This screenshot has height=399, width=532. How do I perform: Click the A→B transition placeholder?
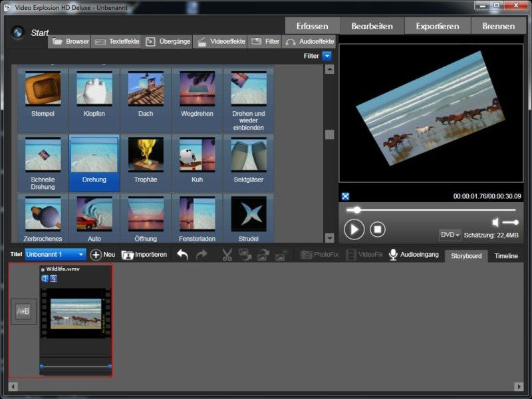(23, 311)
